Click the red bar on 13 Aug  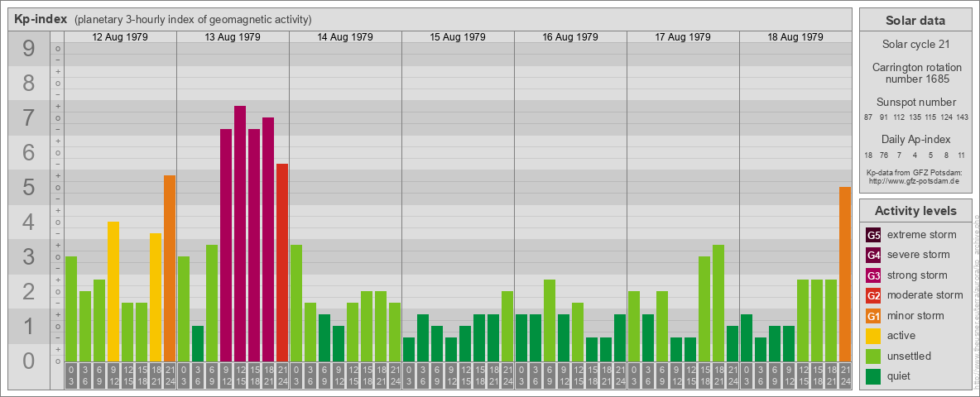[282, 262]
